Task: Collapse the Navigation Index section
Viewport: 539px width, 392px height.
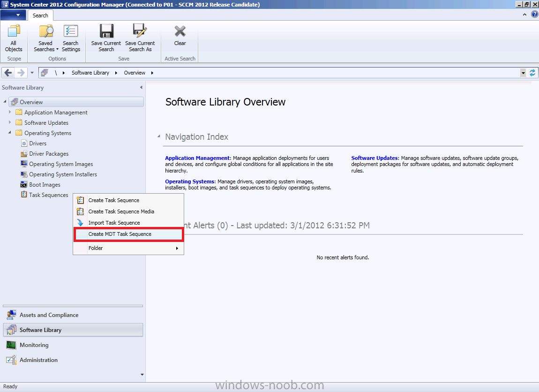Action: pyautogui.click(x=159, y=136)
